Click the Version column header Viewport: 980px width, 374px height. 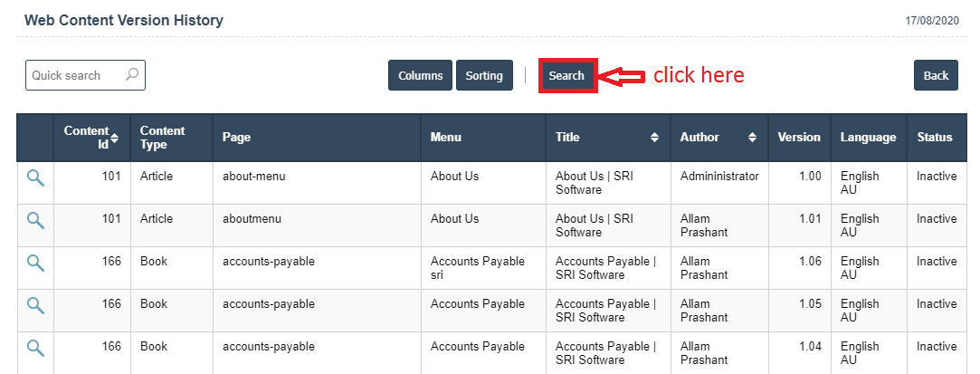(x=799, y=138)
